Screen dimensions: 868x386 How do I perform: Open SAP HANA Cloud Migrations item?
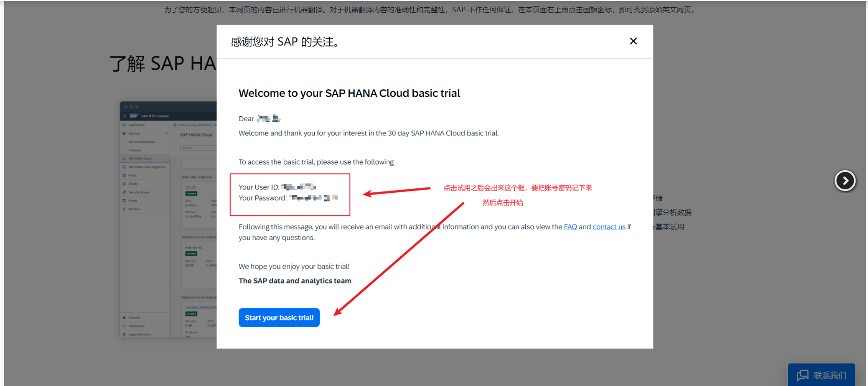(147, 167)
